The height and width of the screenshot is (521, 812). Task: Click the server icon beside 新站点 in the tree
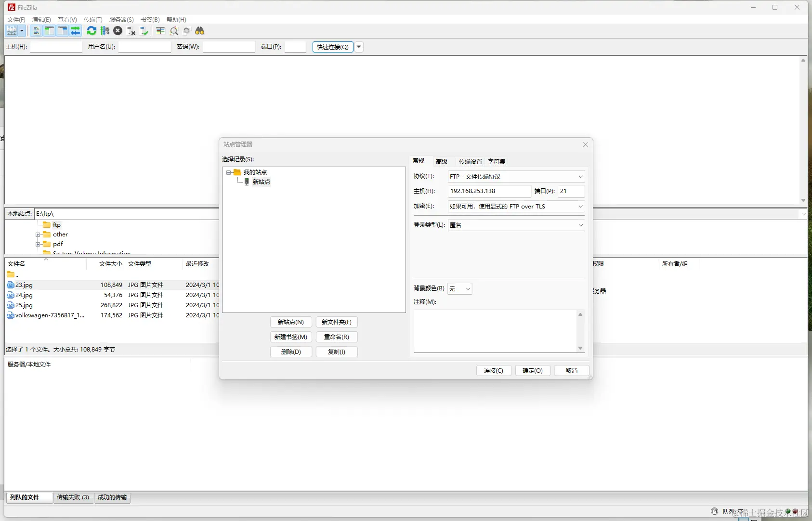point(247,182)
